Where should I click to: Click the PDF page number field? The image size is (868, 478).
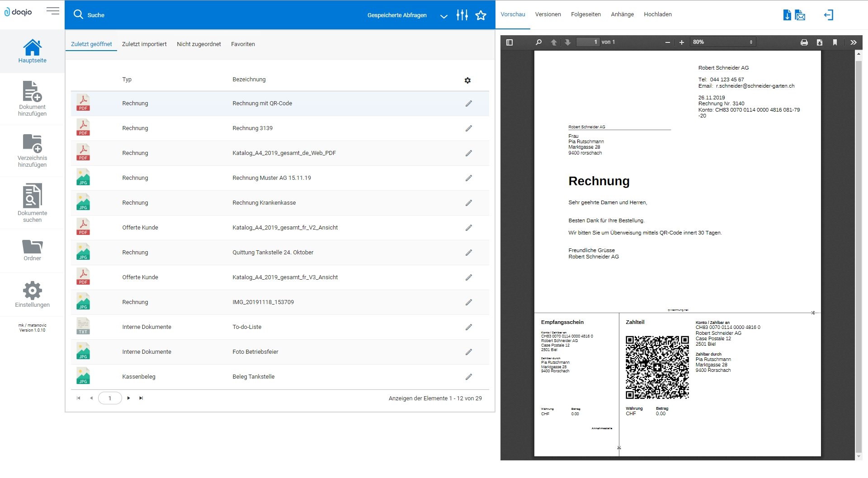click(588, 42)
